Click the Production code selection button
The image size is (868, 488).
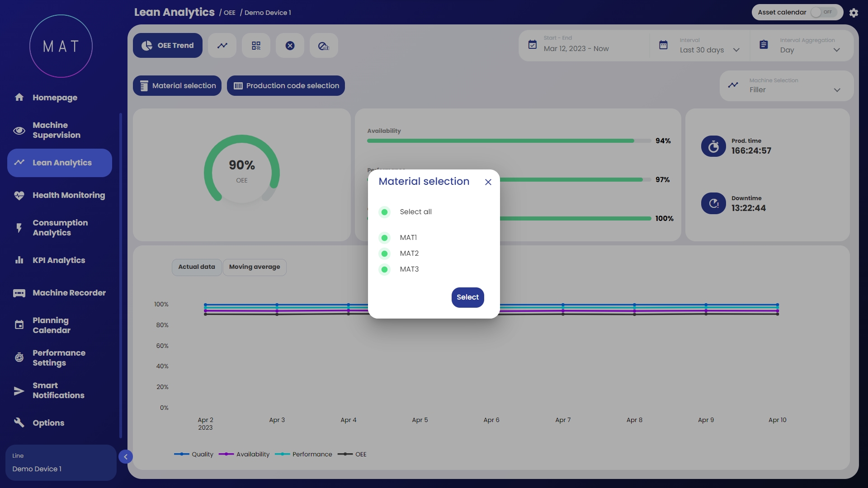[x=286, y=86]
